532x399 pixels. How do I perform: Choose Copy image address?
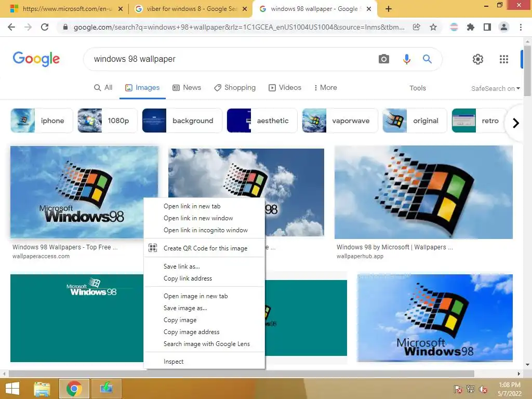coord(204,332)
